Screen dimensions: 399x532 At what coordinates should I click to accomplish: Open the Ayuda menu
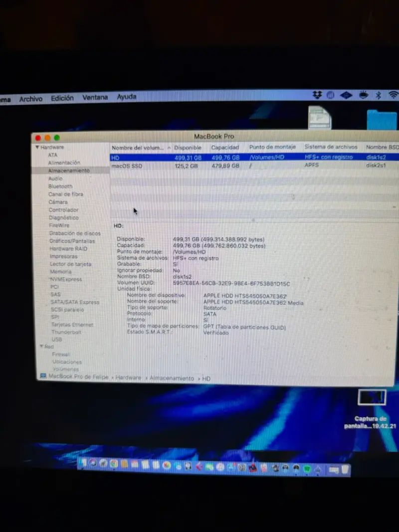tap(127, 97)
